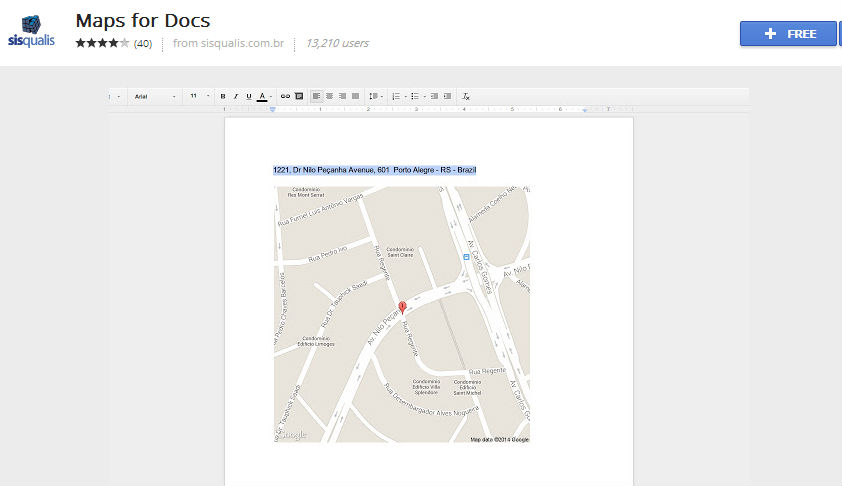View the 40 ratings count
842x486 pixels.
coord(143,43)
